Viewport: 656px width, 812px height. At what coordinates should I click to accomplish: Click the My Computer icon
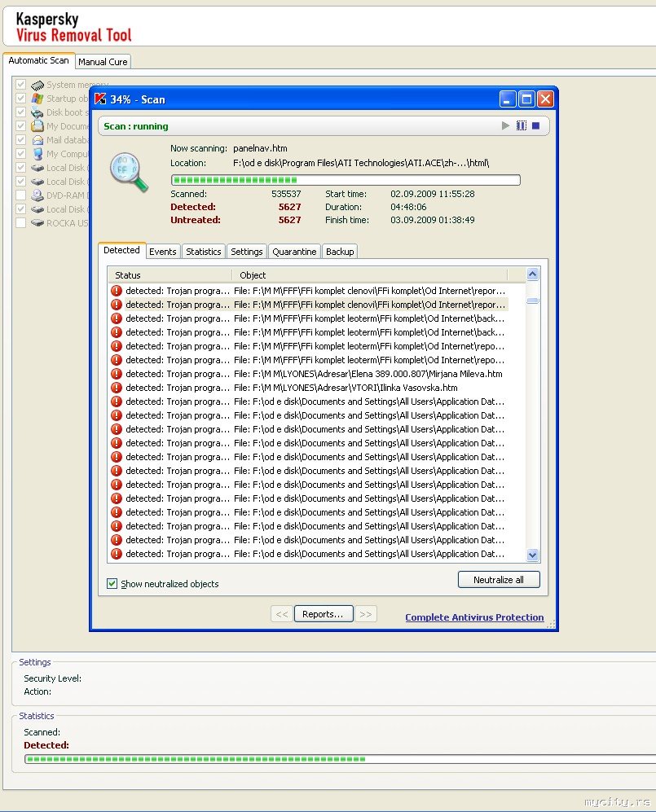pos(37,154)
